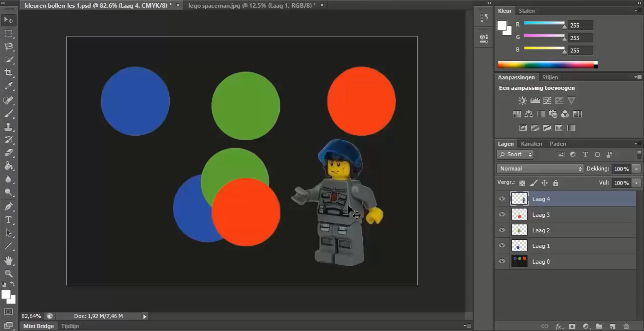Select the Laag 2 layer thumbnail
644x331 pixels.
(x=519, y=230)
